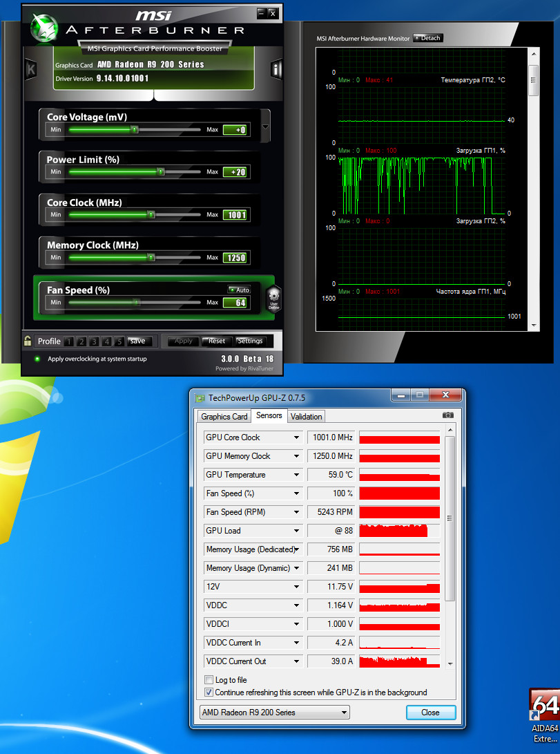
Task: Toggle Auto fan speed mode
Action: click(239, 290)
